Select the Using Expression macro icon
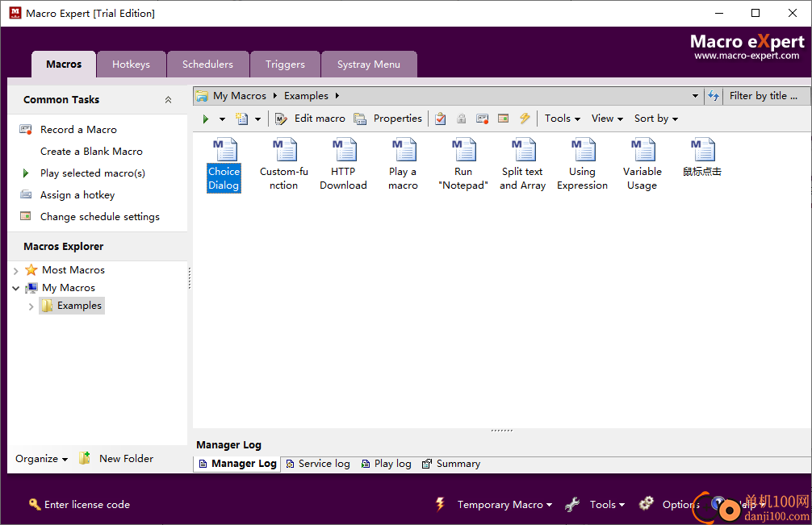 [x=582, y=165]
